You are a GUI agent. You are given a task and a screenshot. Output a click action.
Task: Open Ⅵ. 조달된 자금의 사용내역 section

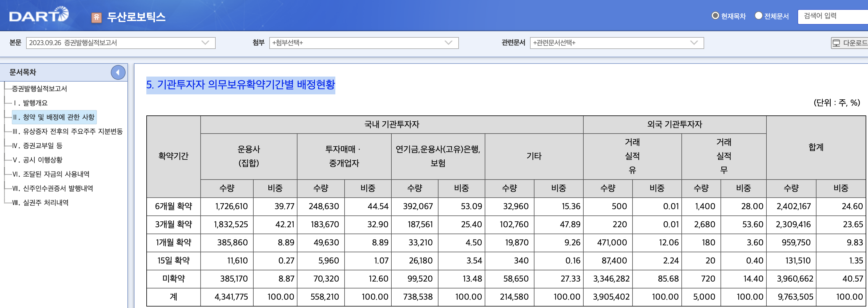[x=51, y=174]
